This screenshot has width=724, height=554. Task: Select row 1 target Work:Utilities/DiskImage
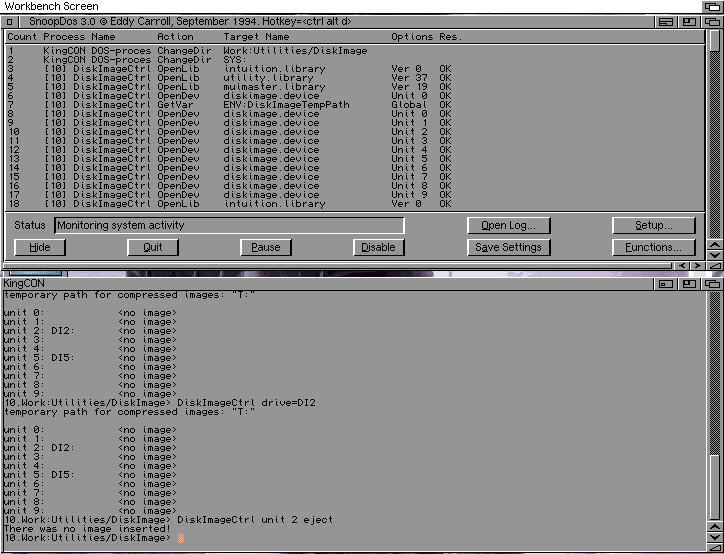(296, 51)
